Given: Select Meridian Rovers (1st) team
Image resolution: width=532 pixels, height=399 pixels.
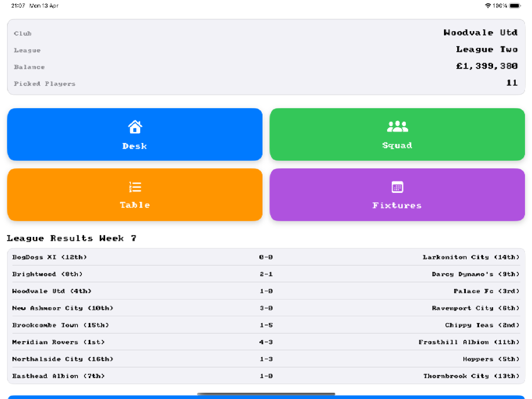Looking at the screenshot, I should [58, 342].
